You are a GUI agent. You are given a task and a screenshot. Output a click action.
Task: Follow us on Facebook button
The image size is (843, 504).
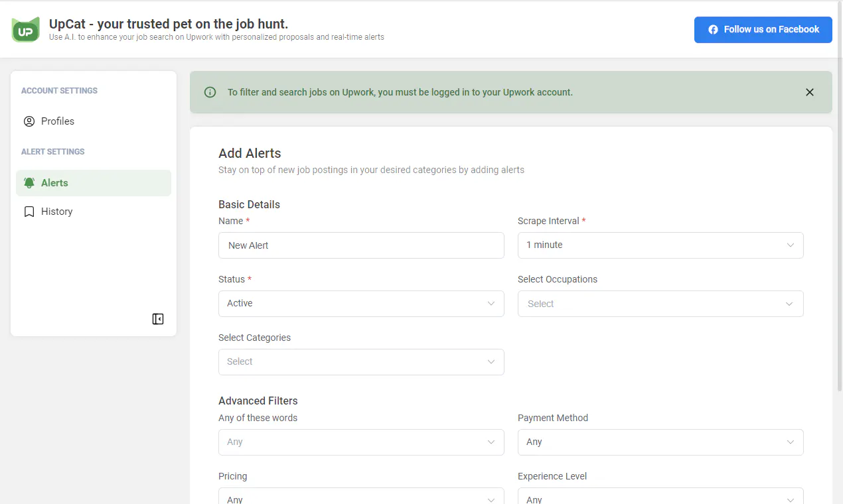click(x=763, y=30)
